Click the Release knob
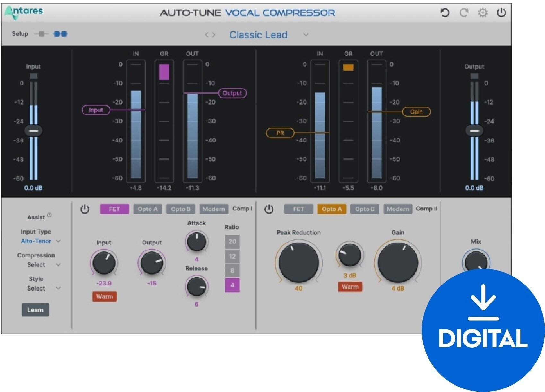This screenshot has height=392, width=545. 196,286
